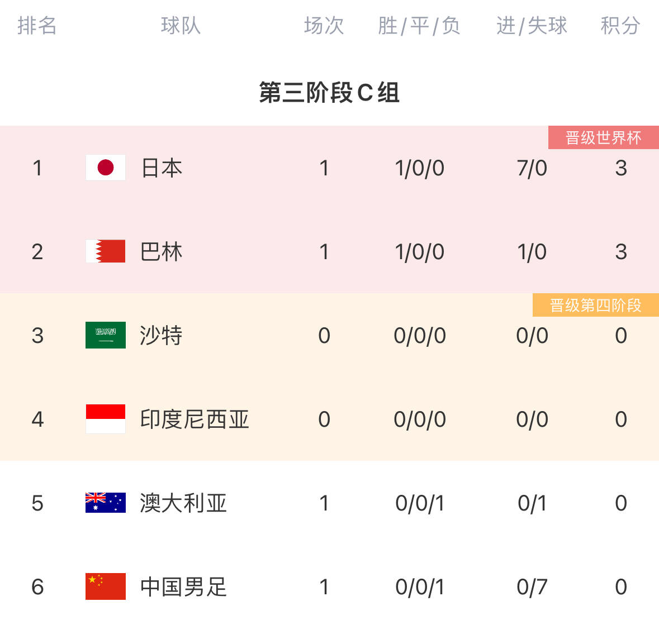This screenshot has width=659, height=644.
Task: Open the 中国男足 team page
Action: pyautogui.click(x=184, y=587)
